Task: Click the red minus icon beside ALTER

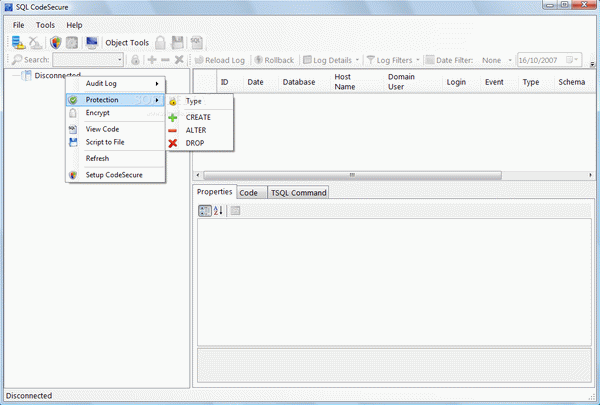Action: (x=173, y=131)
